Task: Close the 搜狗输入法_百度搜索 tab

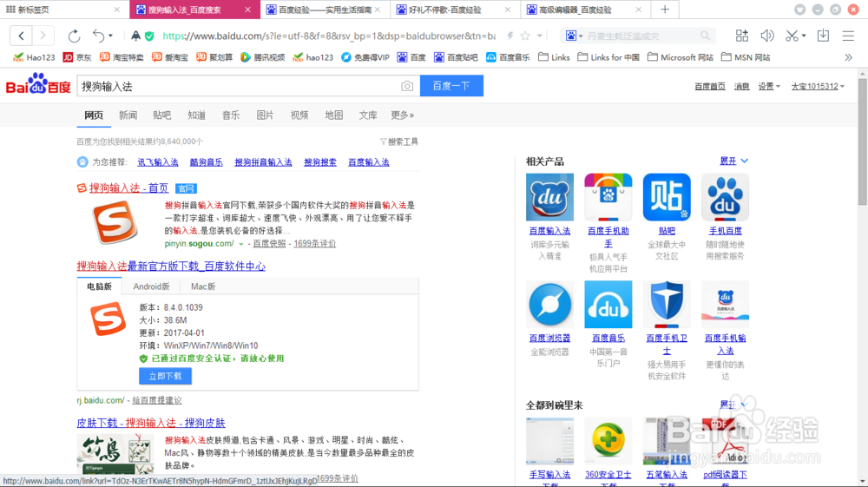Action: [x=248, y=10]
